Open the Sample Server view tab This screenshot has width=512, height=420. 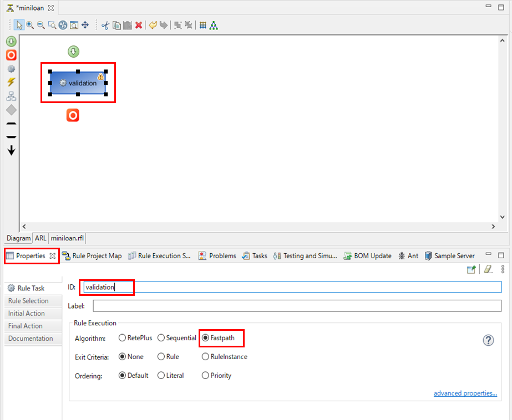click(450, 256)
